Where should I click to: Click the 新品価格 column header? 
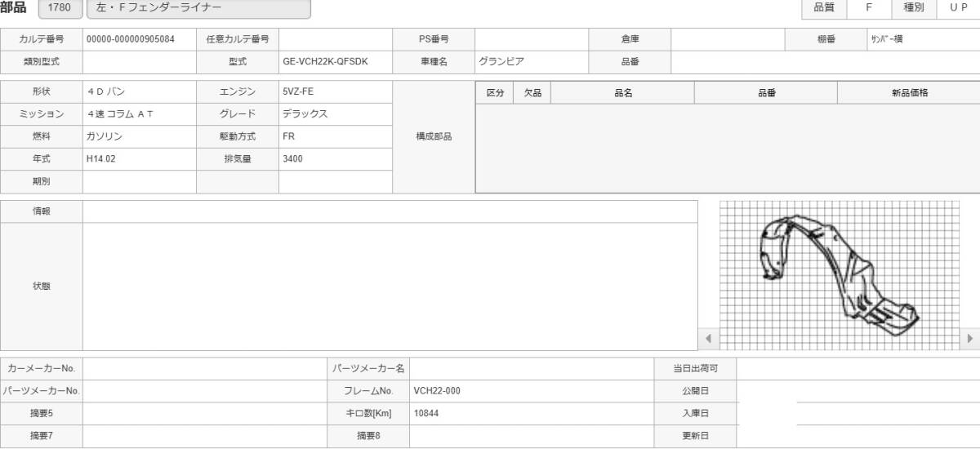(x=909, y=93)
